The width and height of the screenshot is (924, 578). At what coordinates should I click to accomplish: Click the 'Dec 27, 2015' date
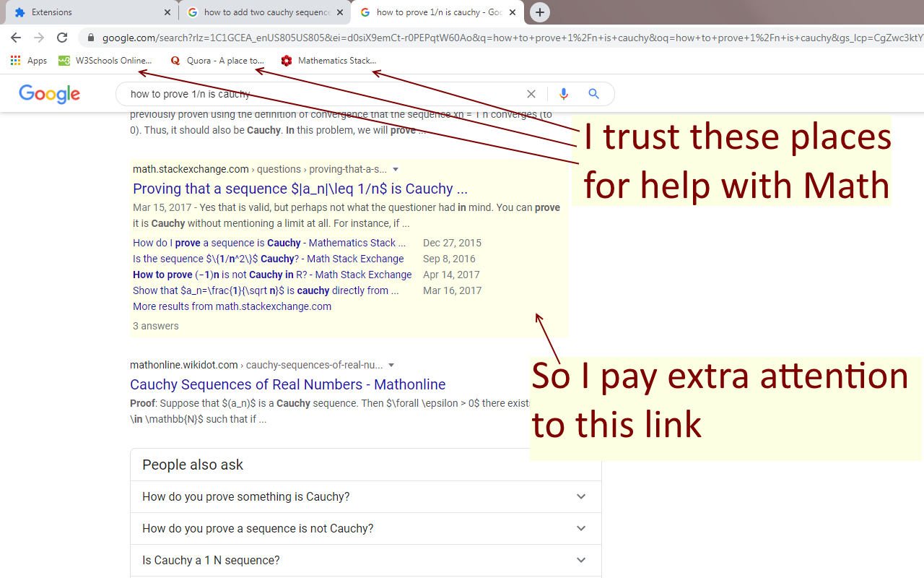452,243
